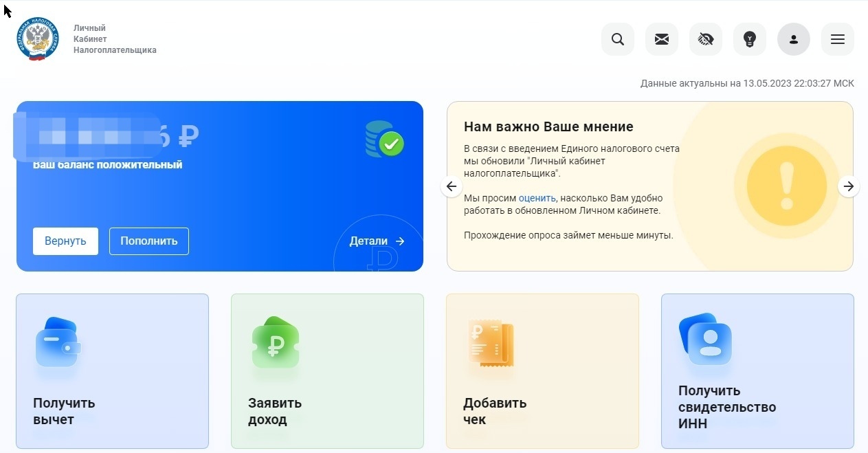
Task: Click the orange receipt icon
Action: point(491,343)
